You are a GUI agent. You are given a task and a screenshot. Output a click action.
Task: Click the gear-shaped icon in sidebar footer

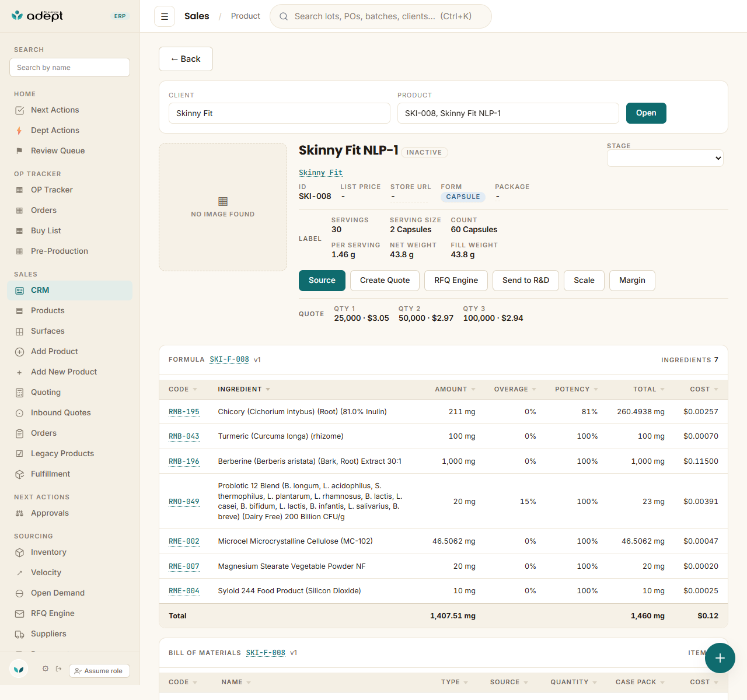point(46,668)
